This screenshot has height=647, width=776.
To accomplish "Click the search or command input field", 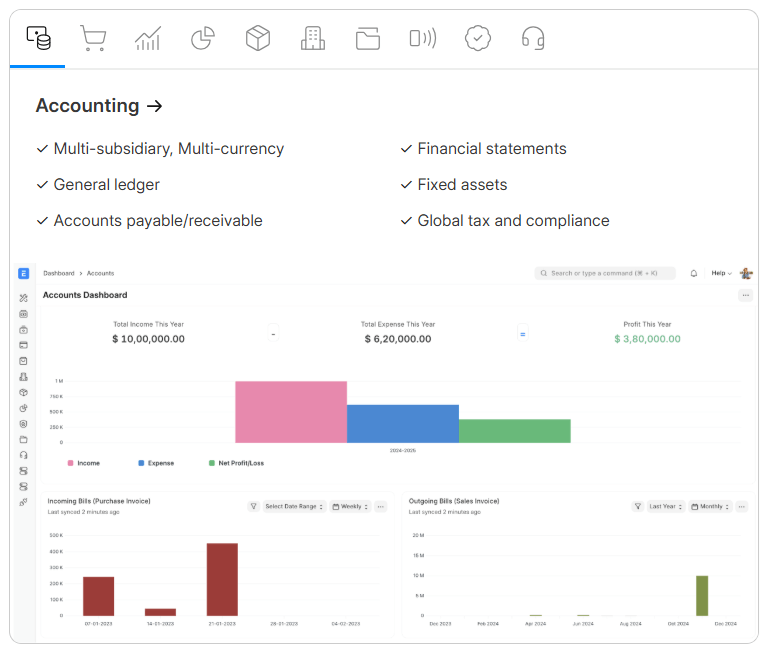I will (x=605, y=273).
